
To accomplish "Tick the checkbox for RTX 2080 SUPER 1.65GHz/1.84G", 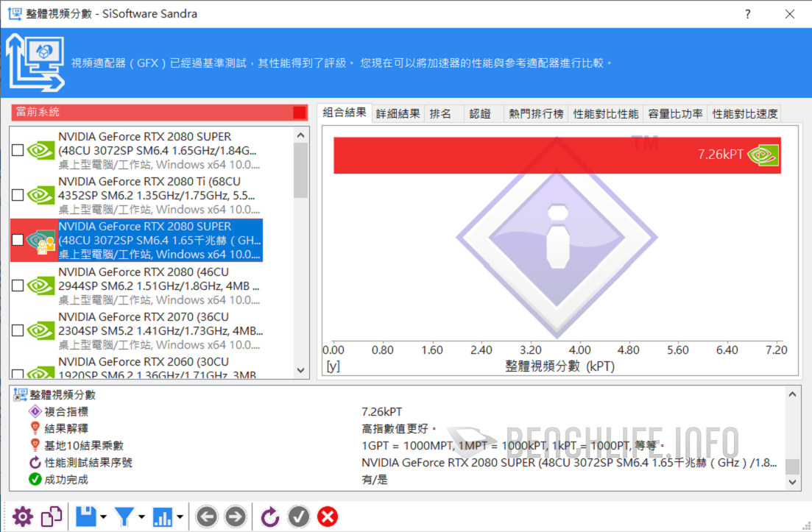I will pos(18,150).
